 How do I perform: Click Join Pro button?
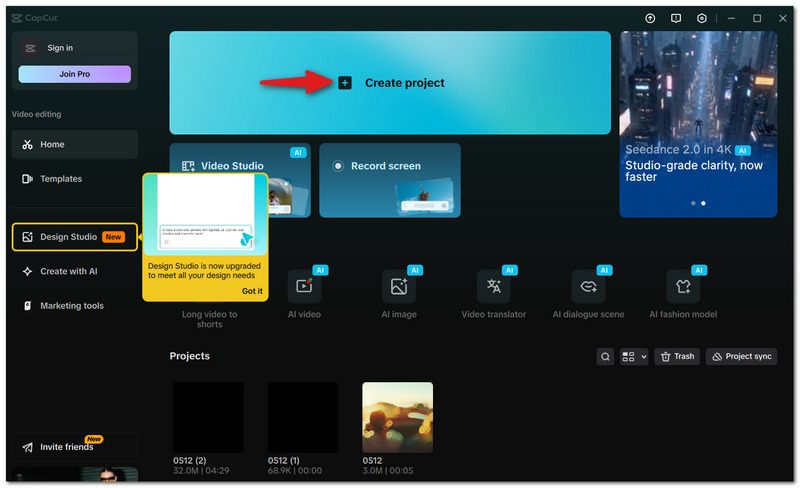click(x=74, y=74)
